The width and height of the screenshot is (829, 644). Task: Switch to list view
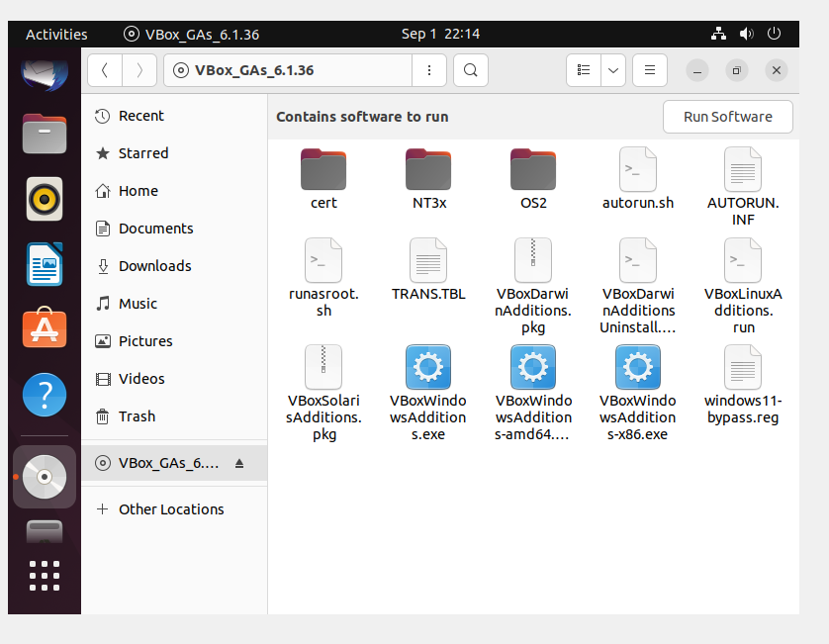[584, 70]
